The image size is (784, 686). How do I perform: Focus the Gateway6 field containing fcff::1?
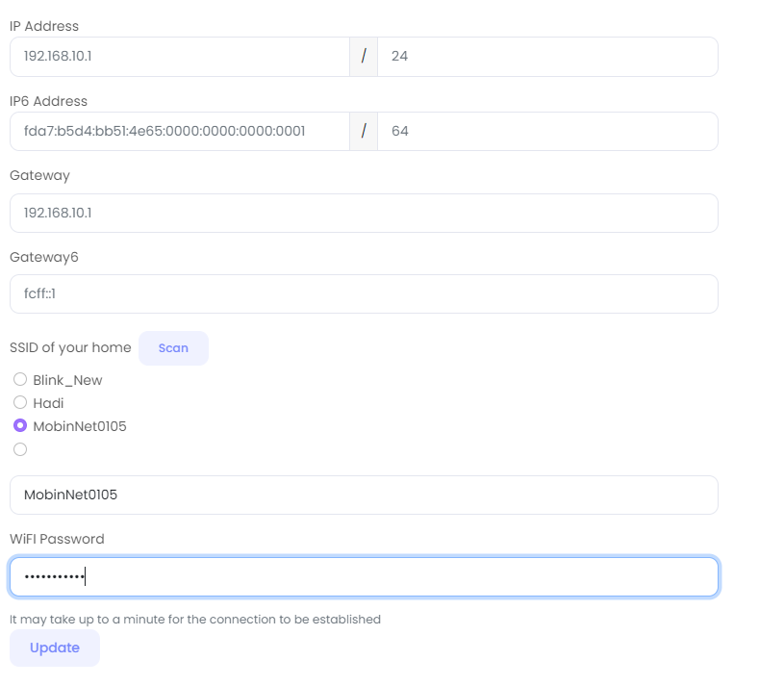click(x=364, y=294)
